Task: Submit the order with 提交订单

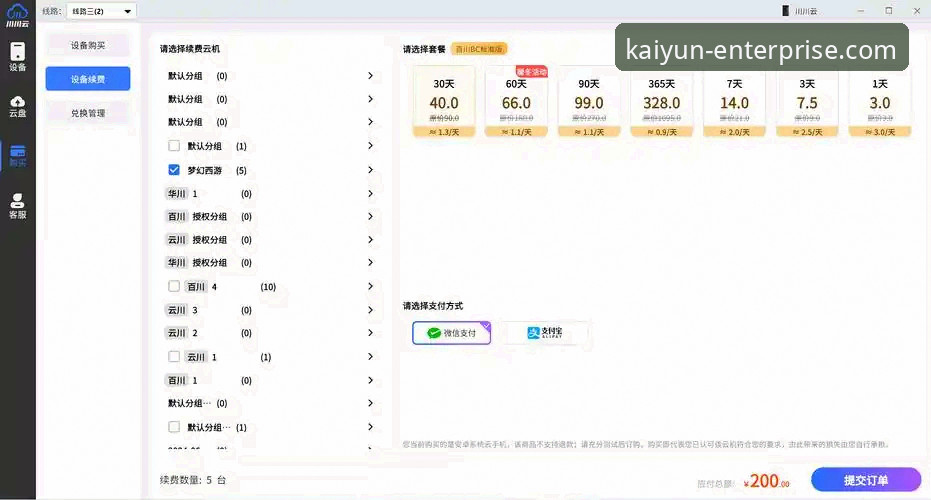Action: [866, 480]
